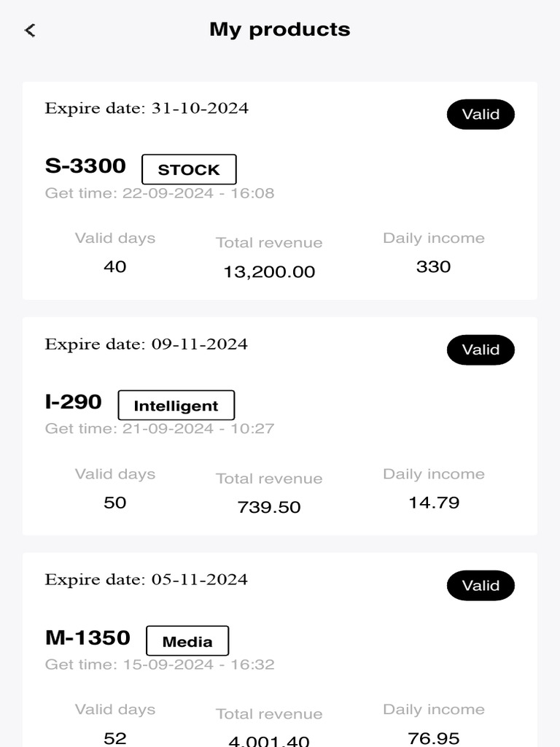560x747 pixels.
Task: Click daily income value 14.79
Action: tap(433, 503)
